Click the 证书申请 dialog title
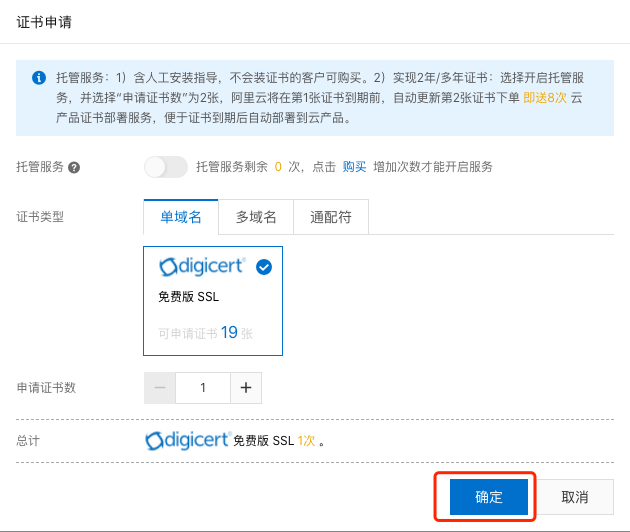The width and height of the screenshot is (630, 532). tap(44, 22)
